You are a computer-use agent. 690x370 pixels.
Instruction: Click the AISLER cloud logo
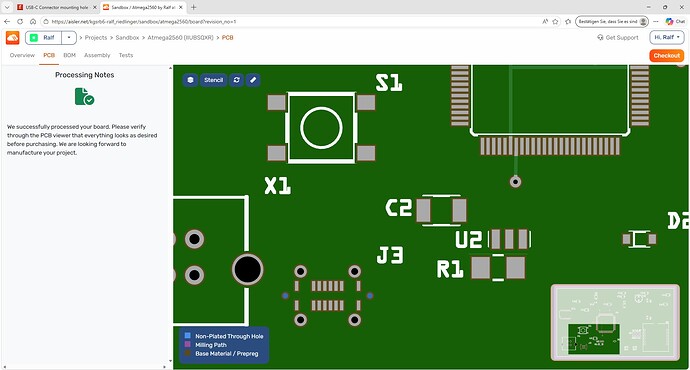coord(12,38)
